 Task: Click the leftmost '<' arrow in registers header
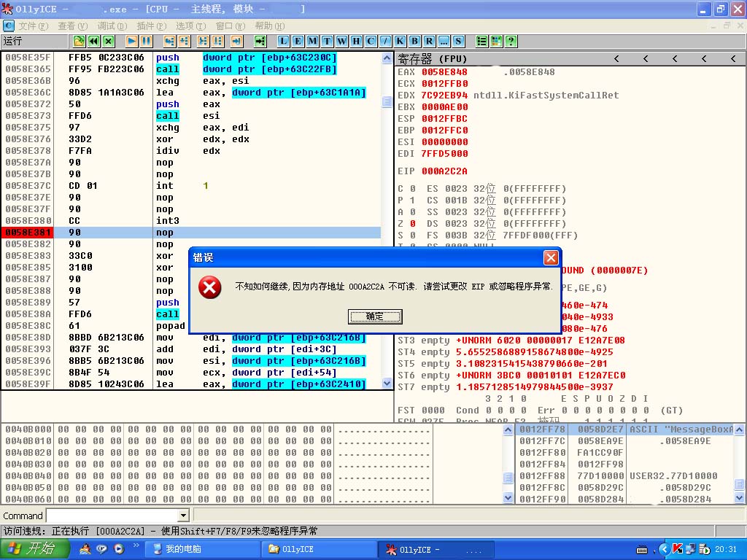coord(616,59)
